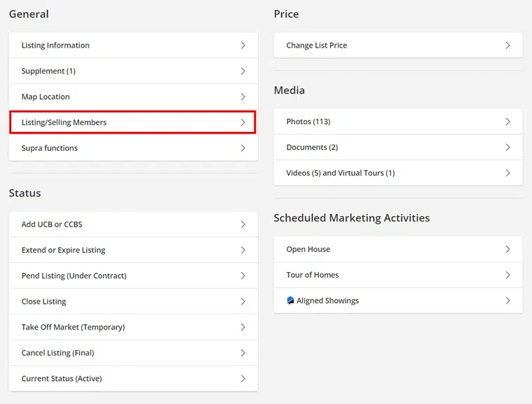Click arrow icon beside Aligned Showings
Image resolution: width=532 pixels, height=404 pixels.
[508, 300]
